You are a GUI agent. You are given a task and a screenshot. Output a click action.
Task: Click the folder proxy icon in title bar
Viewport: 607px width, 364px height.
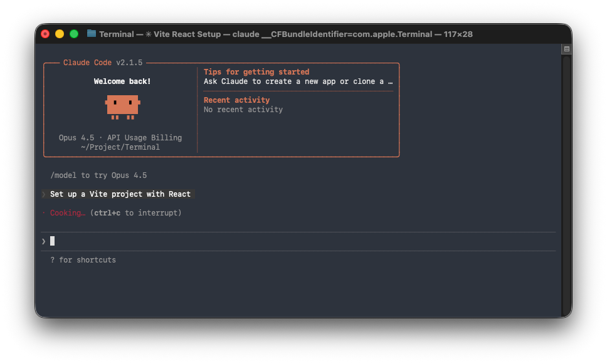tap(92, 34)
